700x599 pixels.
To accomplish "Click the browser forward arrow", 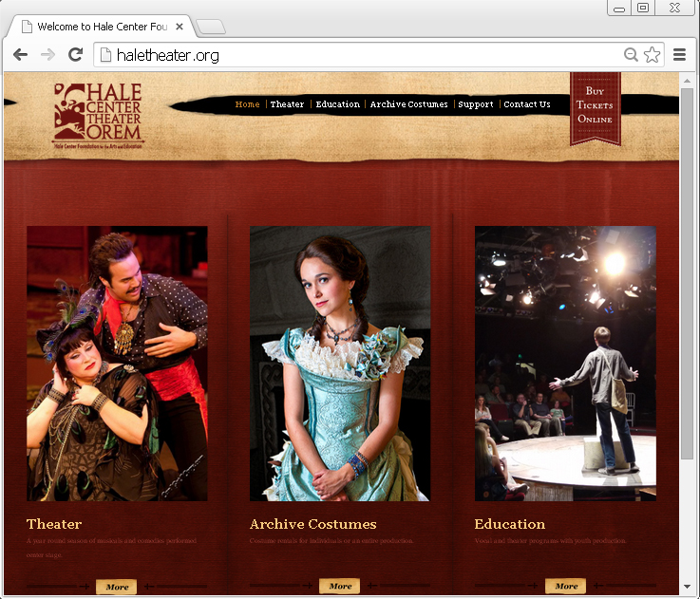I will 47,55.
